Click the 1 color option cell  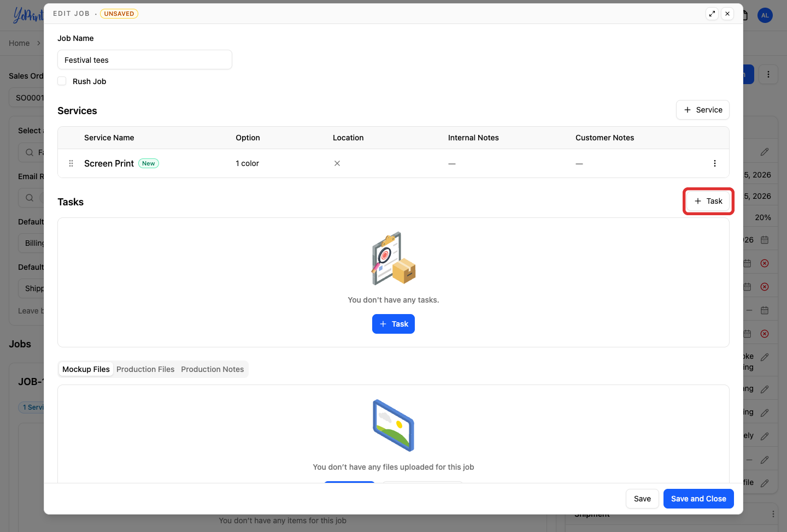(248, 163)
